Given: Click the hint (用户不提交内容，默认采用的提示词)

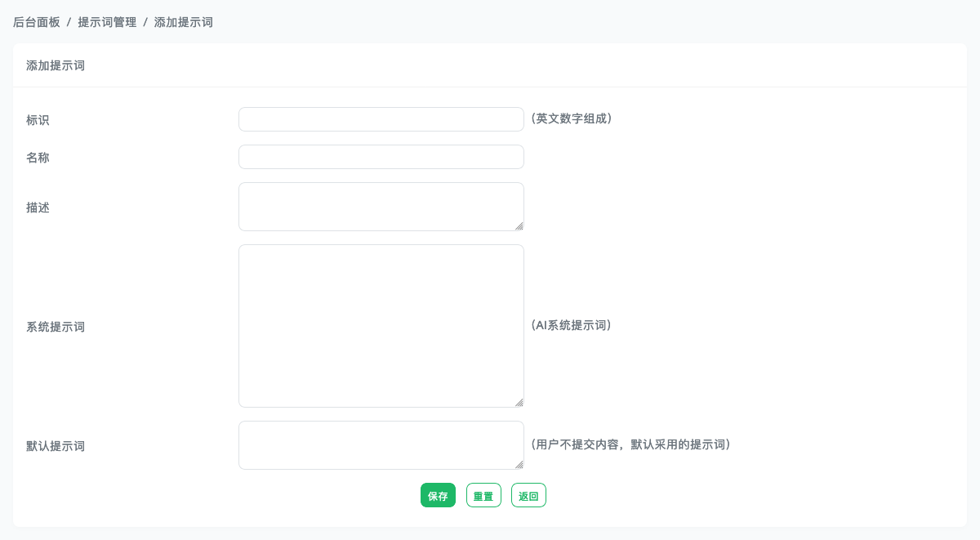Looking at the screenshot, I should point(630,444).
